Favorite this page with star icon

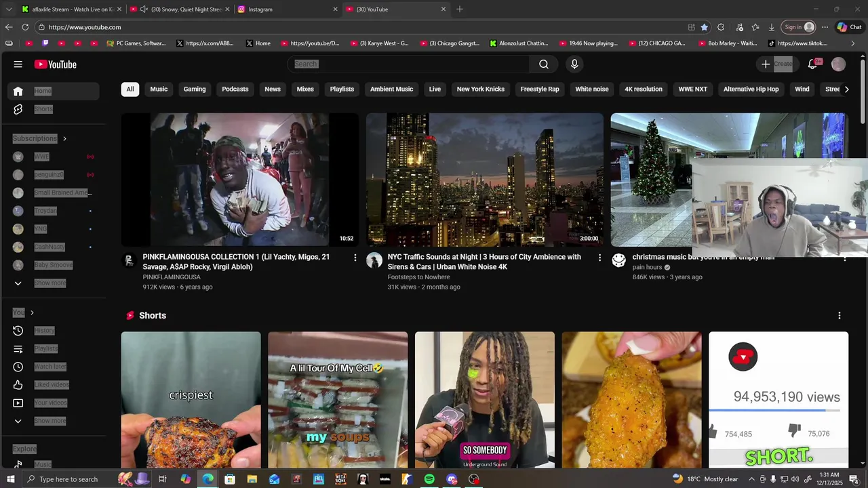(705, 27)
